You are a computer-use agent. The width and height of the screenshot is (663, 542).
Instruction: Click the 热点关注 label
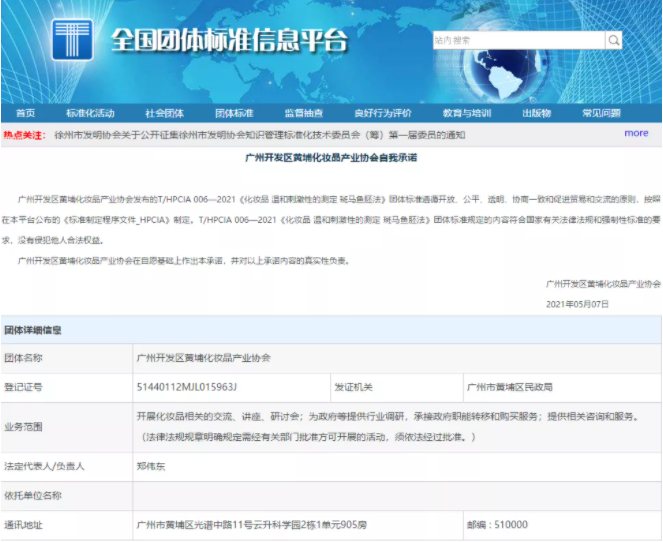(24, 135)
